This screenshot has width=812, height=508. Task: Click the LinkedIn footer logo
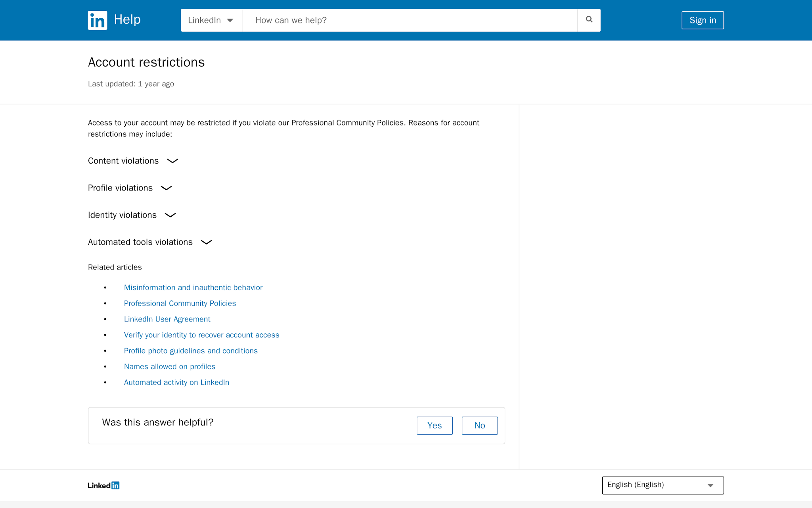(103, 485)
